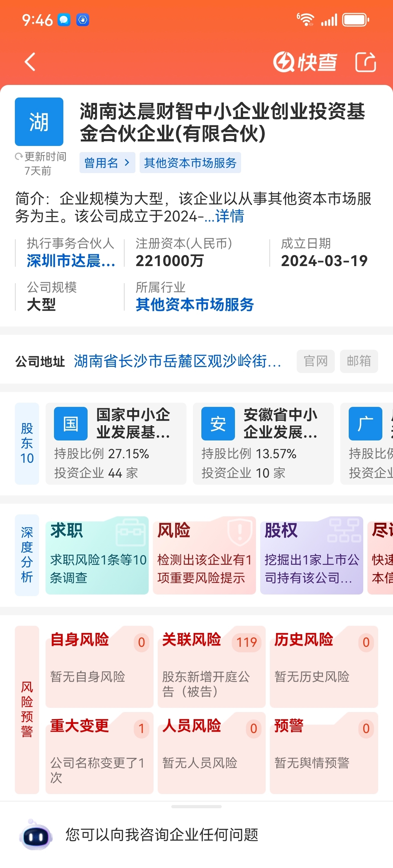Open the 股权 analysis card
393x868 pixels.
point(312,555)
